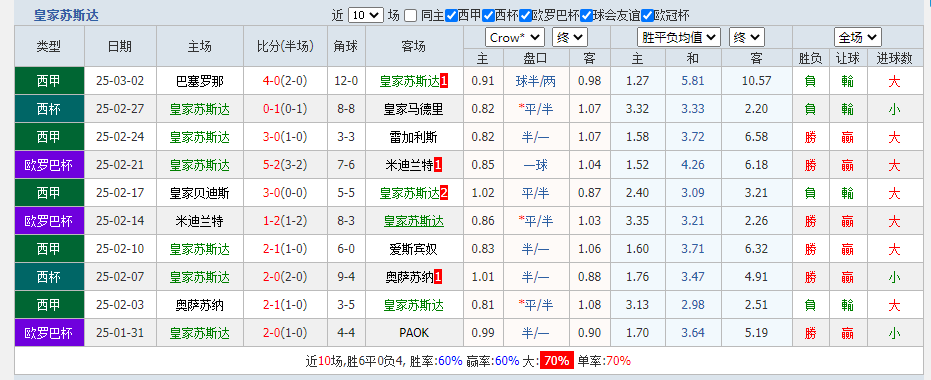Viewport: 931px width, 380px height.
Task: Click the 日期 column header
Action: pyautogui.click(x=120, y=47)
